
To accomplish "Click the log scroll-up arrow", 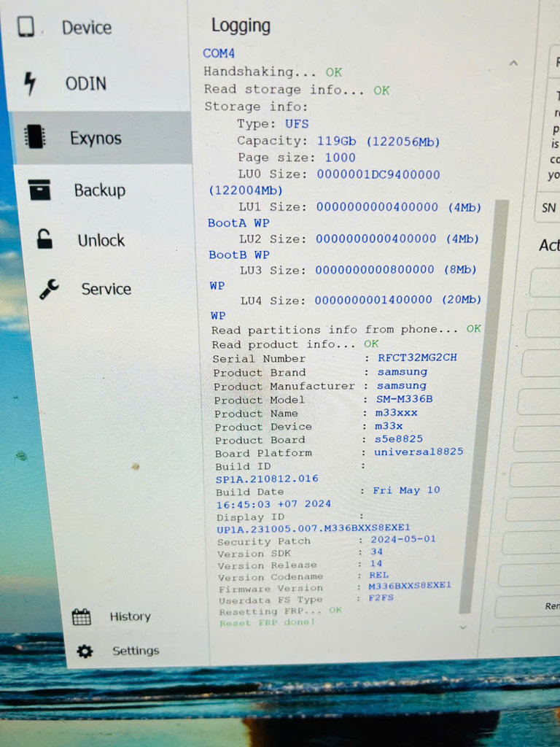I will pyautogui.click(x=513, y=63).
